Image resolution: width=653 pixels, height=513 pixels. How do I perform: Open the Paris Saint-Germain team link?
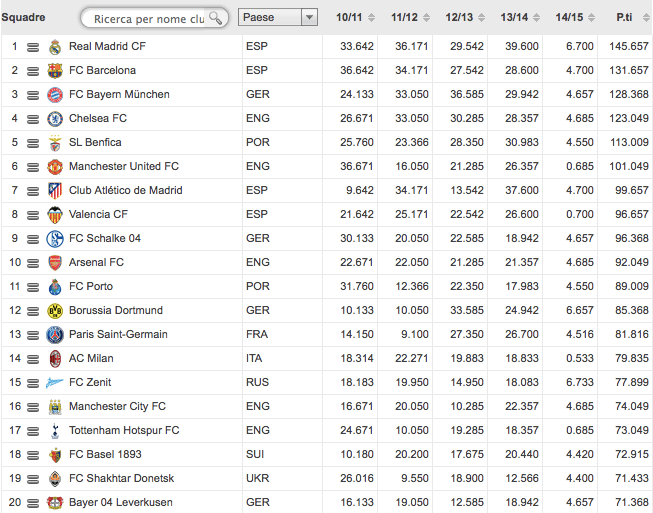tap(118, 334)
